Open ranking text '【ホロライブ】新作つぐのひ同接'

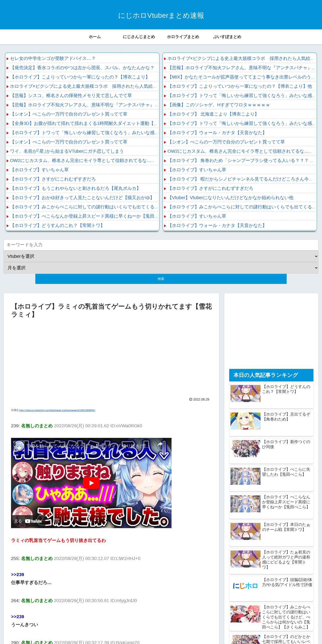286,444
